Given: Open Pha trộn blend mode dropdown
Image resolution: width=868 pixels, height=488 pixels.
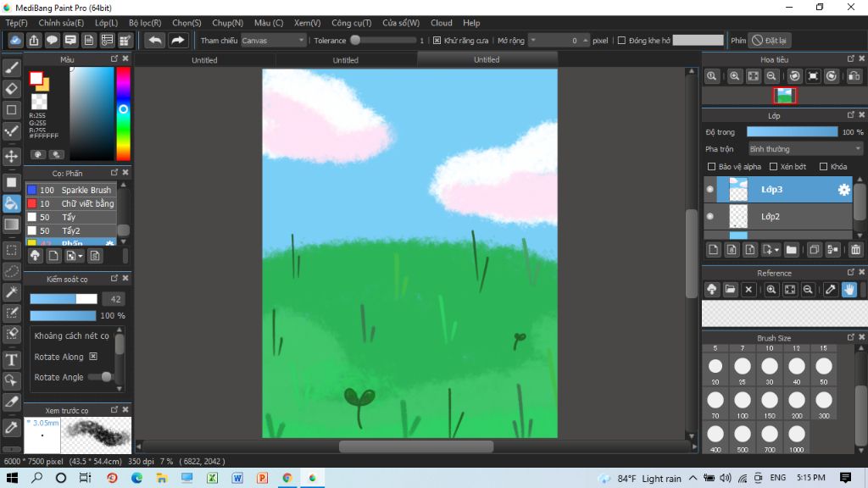Looking at the screenshot, I should coord(805,149).
